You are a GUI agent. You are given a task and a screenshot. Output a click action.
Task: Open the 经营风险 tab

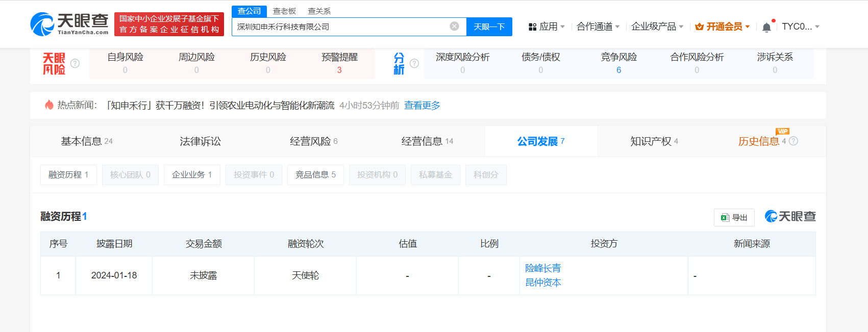[x=314, y=141]
